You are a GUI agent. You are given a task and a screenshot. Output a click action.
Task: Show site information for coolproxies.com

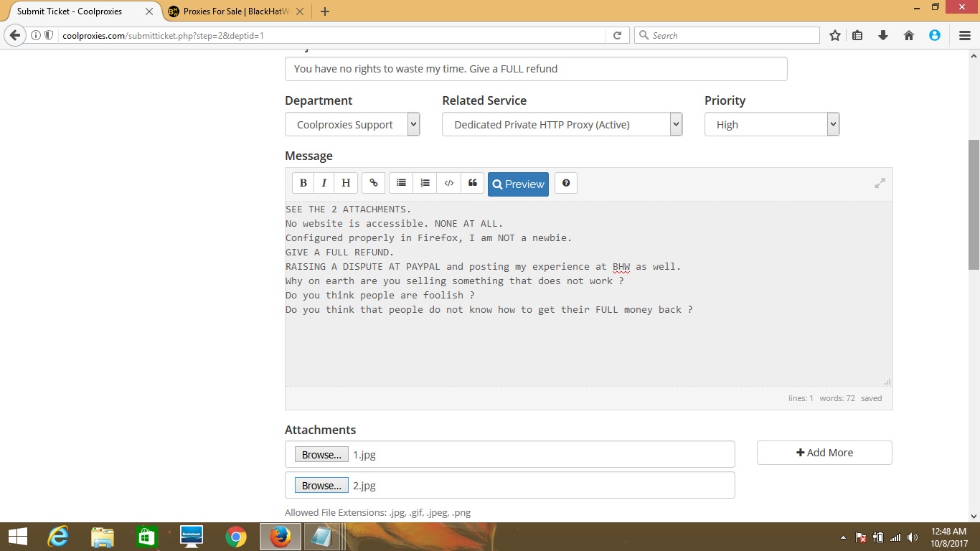coord(36,35)
